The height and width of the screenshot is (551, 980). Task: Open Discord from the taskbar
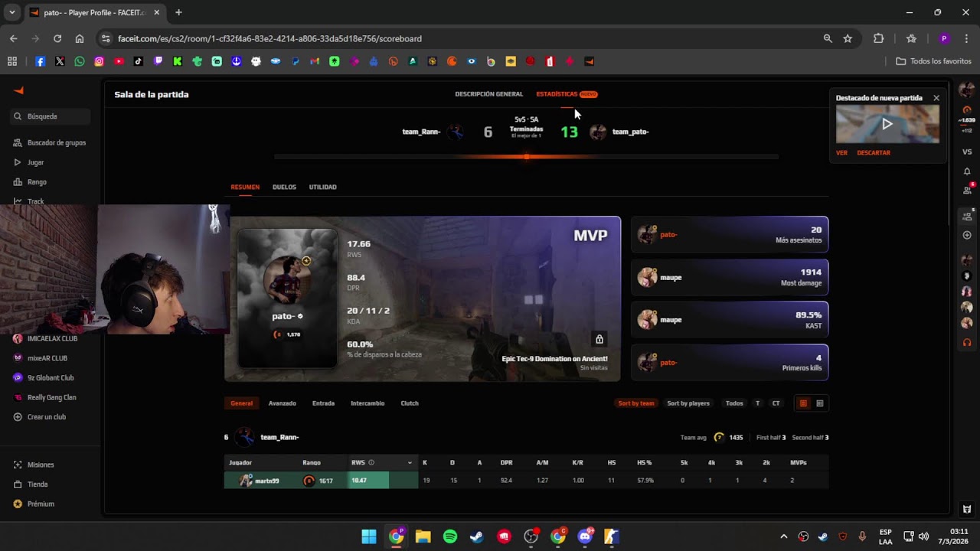tap(586, 536)
